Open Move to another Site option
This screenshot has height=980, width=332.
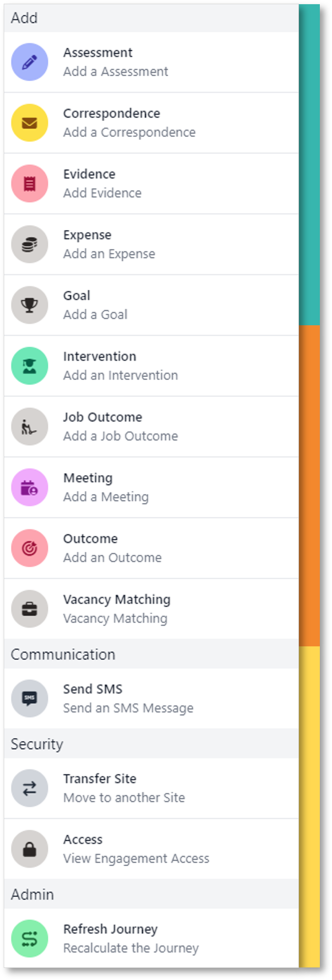click(124, 797)
